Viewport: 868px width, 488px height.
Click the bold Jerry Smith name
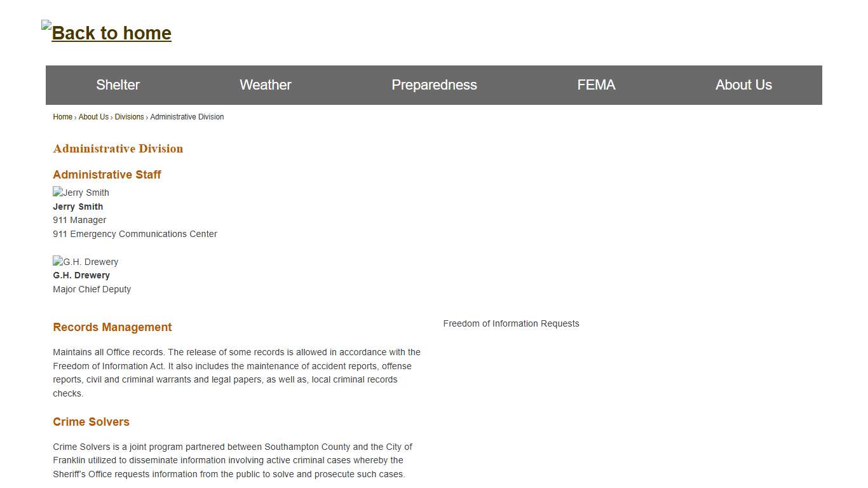tap(78, 207)
